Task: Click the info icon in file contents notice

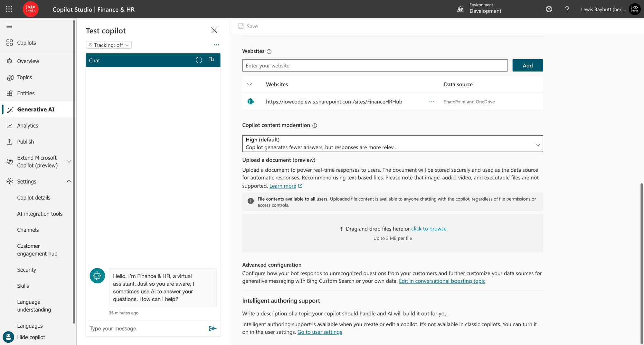Action: (251, 201)
